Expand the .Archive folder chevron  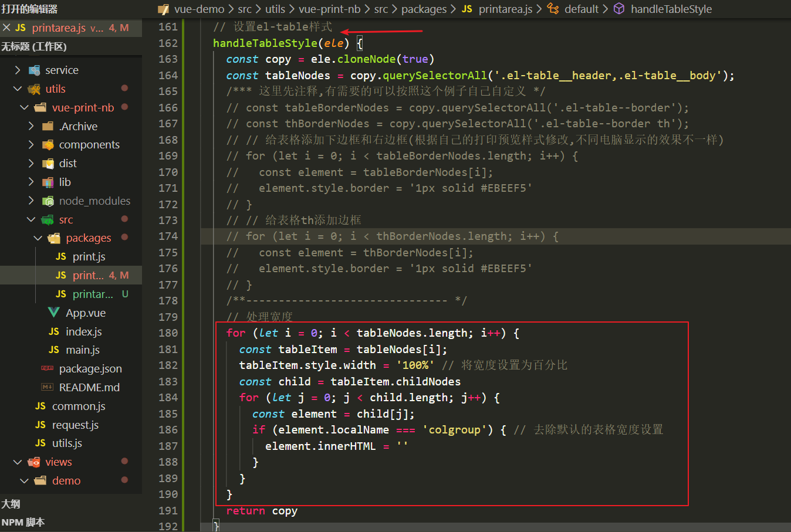pos(31,126)
